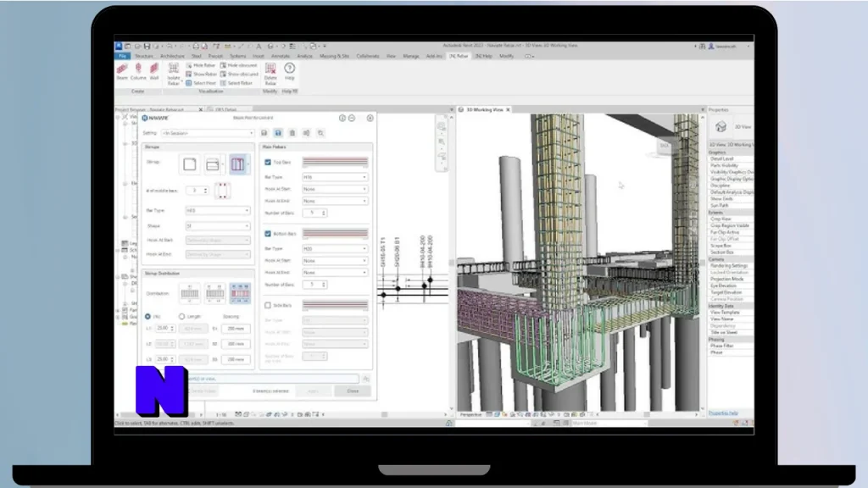Image resolution: width=868 pixels, height=488 pixels.
Task: Click the Close button in dialog
Action: (x=353, y=391)
